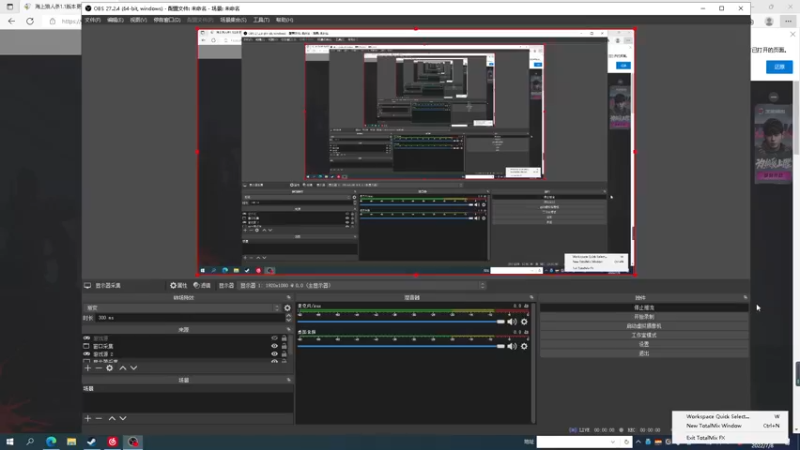This screenshot has height=450, width=800.
Task: Open Edge settings and more menu
Action: tap(788, 21)
